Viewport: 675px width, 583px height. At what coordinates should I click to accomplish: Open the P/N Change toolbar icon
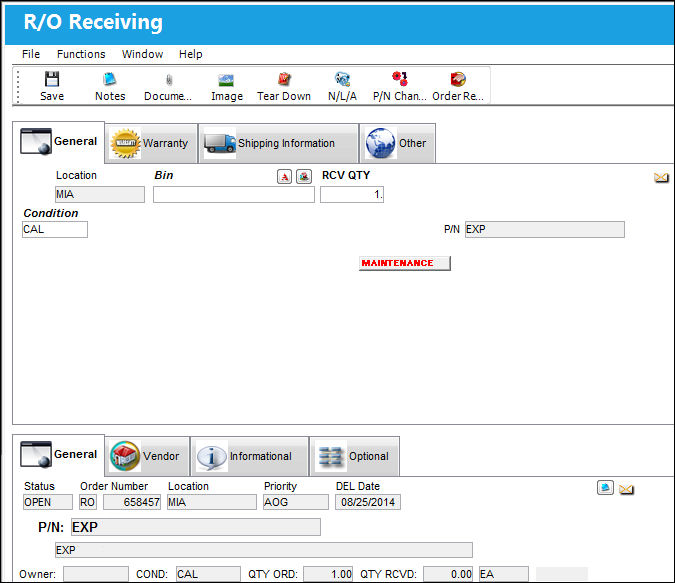[x=400, y=79]
